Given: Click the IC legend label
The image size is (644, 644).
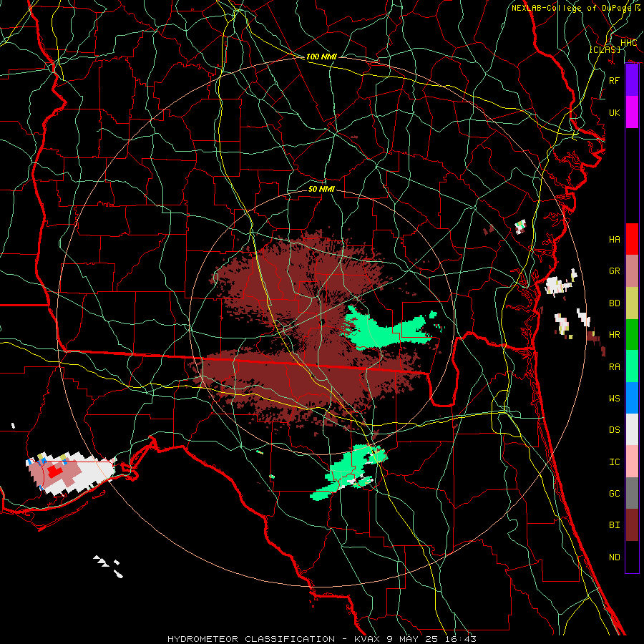Looking at the screenshot, I should [x=615, y=462].
